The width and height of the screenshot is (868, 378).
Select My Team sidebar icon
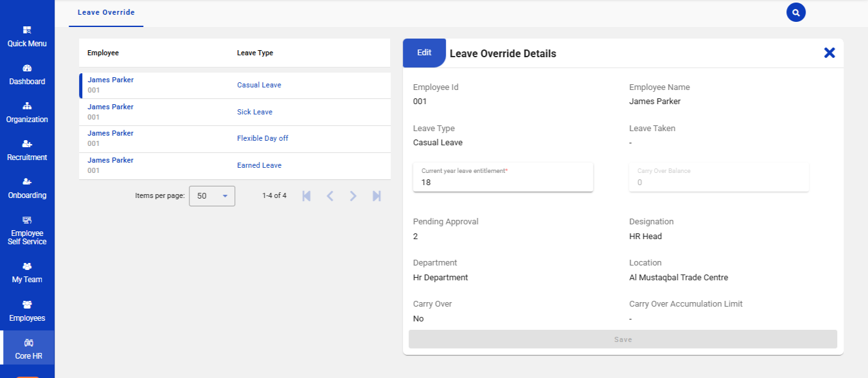click(27, 273)
